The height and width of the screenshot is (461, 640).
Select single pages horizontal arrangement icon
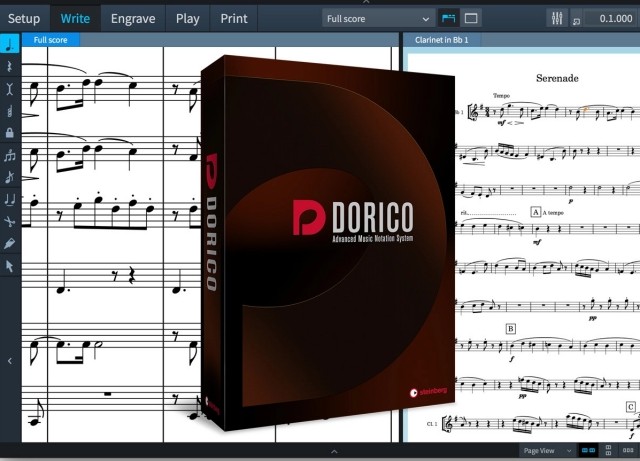pyautogui.click(x=628, y=450)
